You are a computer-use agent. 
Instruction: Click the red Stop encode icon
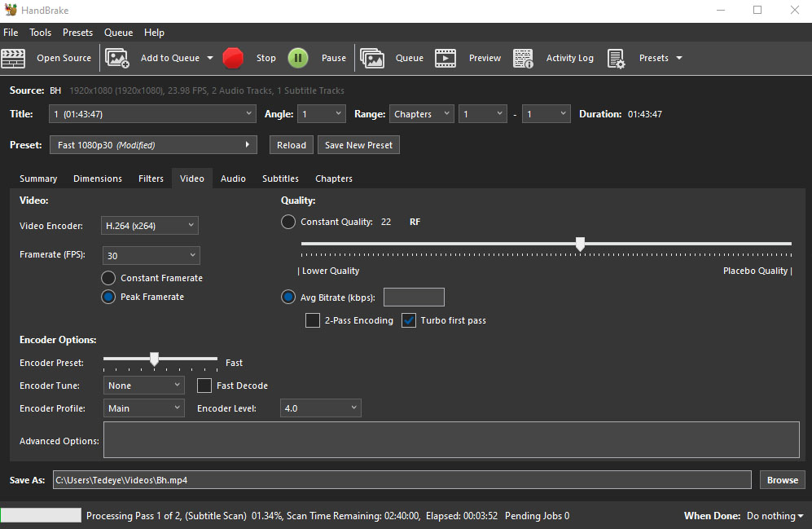pos(233,58)
